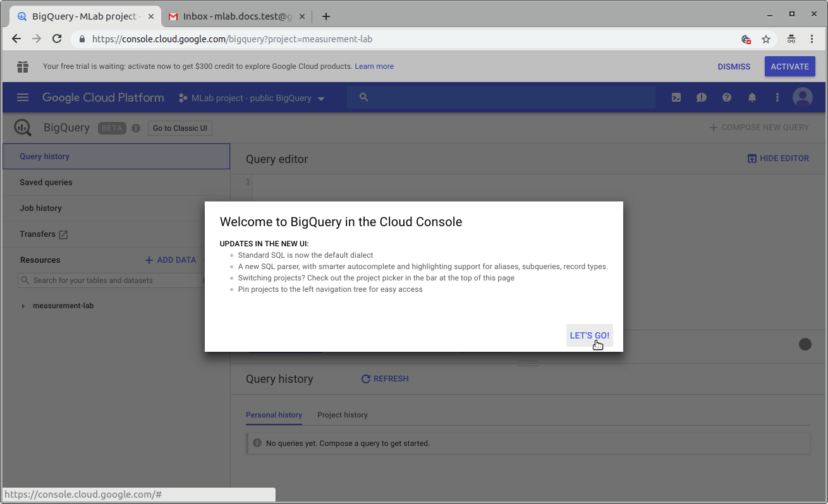828x504 pixels.
Task: Open the Cloud Shell terminal
Action: point(676,97)
